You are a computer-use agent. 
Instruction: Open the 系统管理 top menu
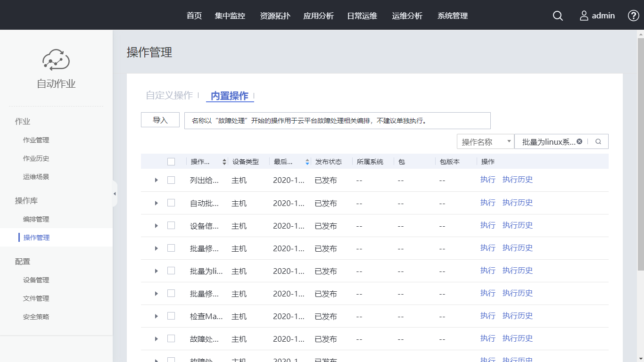tap(452, 16)
